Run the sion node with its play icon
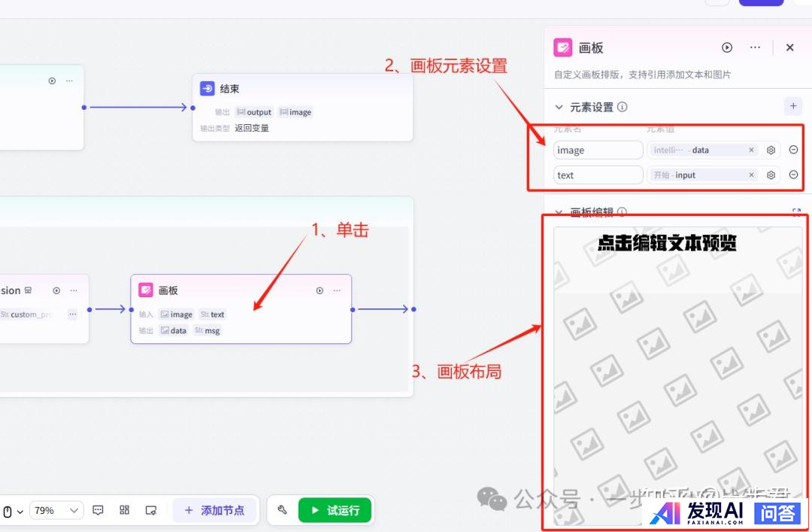This screenshot has height=532, width=812. pyautogui.click(x=56, y=290)
